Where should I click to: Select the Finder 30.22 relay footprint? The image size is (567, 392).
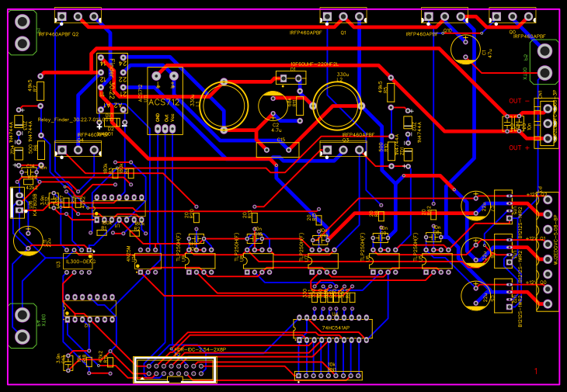pyautogui.click(x=112, y=83)
